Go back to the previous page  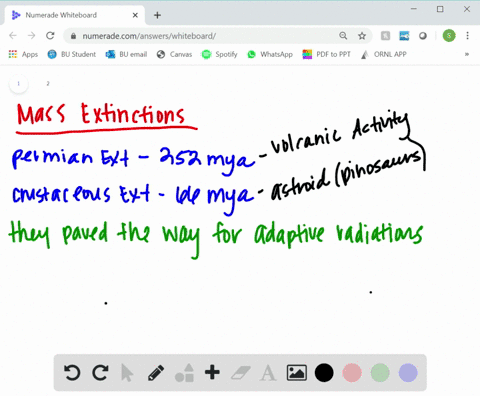point(13,36)
